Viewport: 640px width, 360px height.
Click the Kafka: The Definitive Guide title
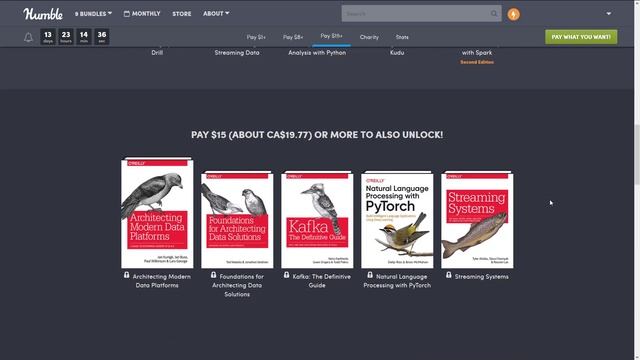(x=321, y=281)
